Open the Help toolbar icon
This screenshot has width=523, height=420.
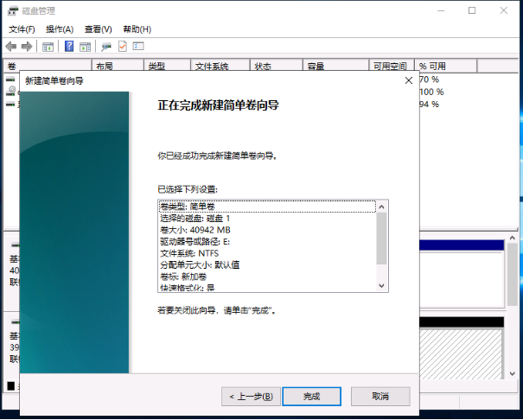(69, 47)
